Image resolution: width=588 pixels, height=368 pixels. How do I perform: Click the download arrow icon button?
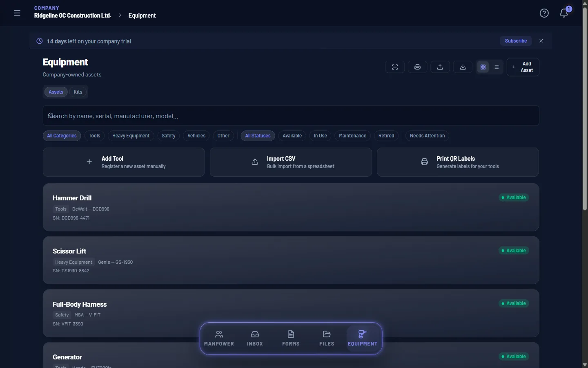coord(463,67)
